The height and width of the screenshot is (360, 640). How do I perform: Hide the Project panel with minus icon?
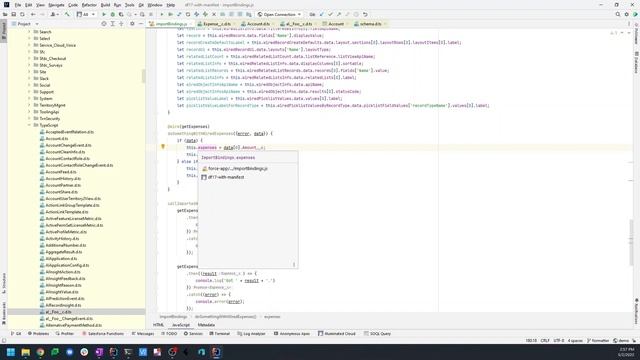coord(140,24)
